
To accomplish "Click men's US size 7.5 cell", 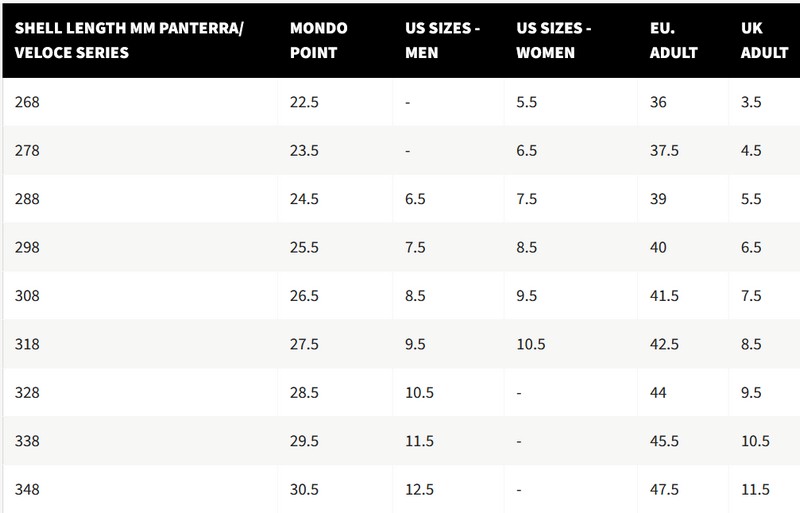I will click(417, 247).
